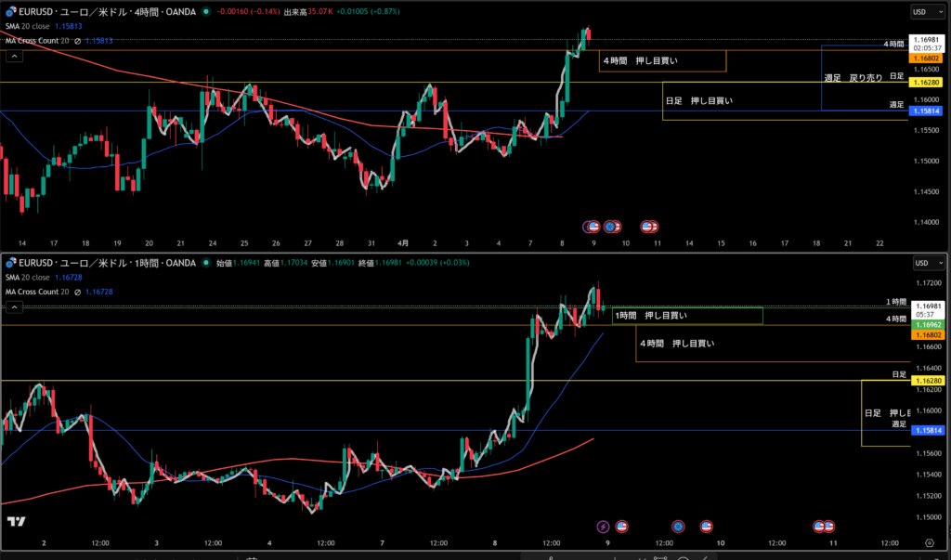The height and width of the screenshot is (560, 951).
Task: Click the EURUSD symbol flag icon on the 4-hour chart
Action: [10, 12]
